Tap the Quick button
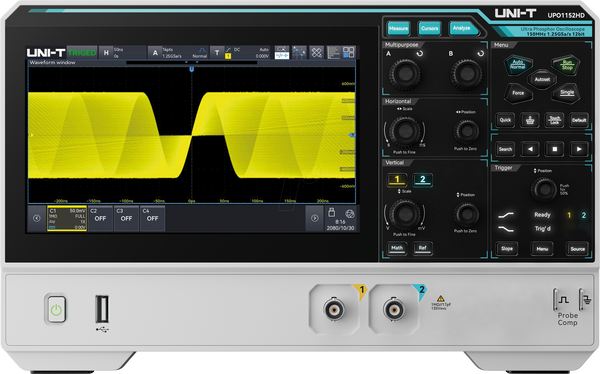 click(505, 120)
